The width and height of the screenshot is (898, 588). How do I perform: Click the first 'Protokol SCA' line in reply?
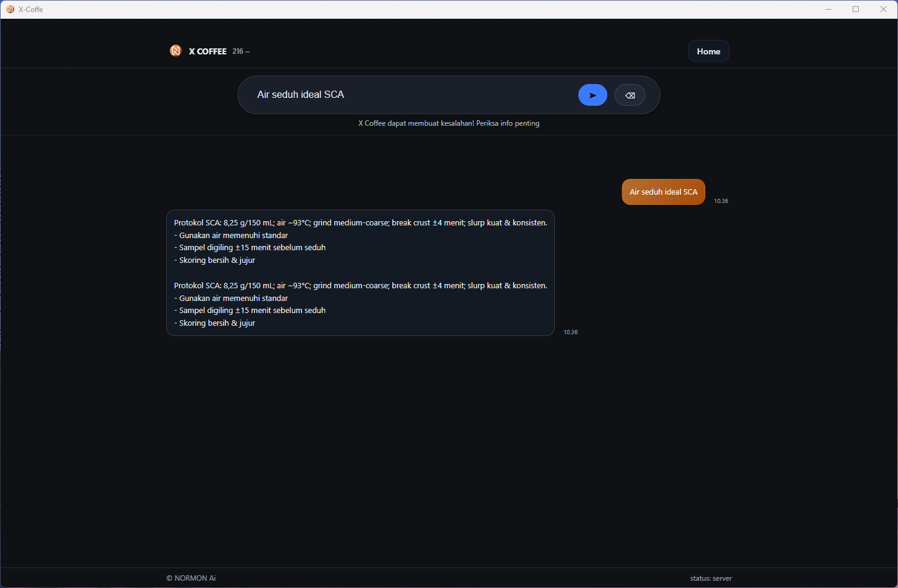coord(360,223)
